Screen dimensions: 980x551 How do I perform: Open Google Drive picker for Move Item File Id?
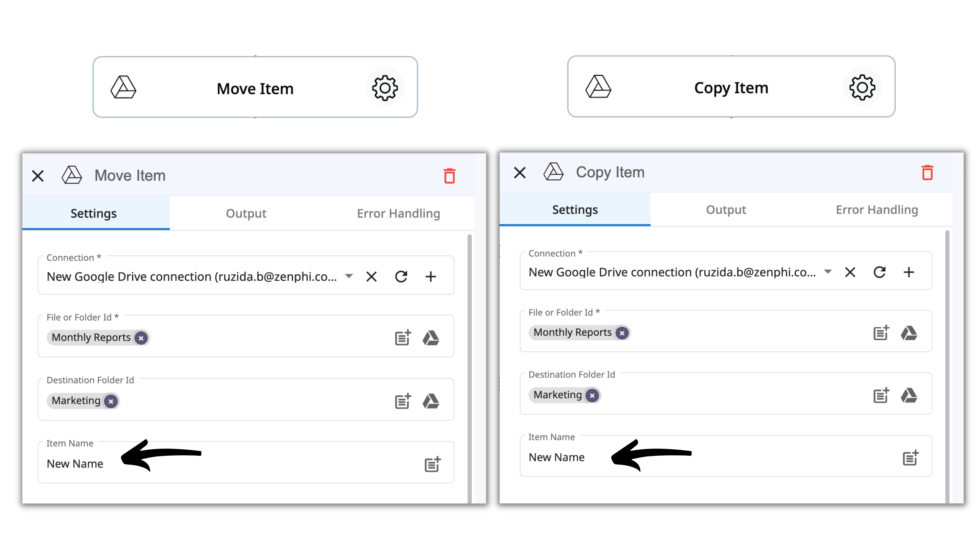click(x=431, y=338)
